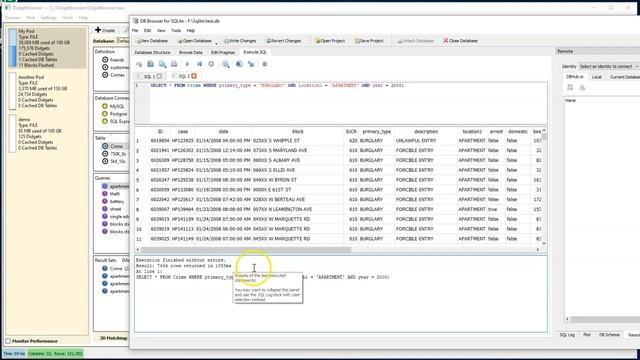Select the Crimes definition radio item
This screenshot has width=640, height=360.
[x=113, y=75]
